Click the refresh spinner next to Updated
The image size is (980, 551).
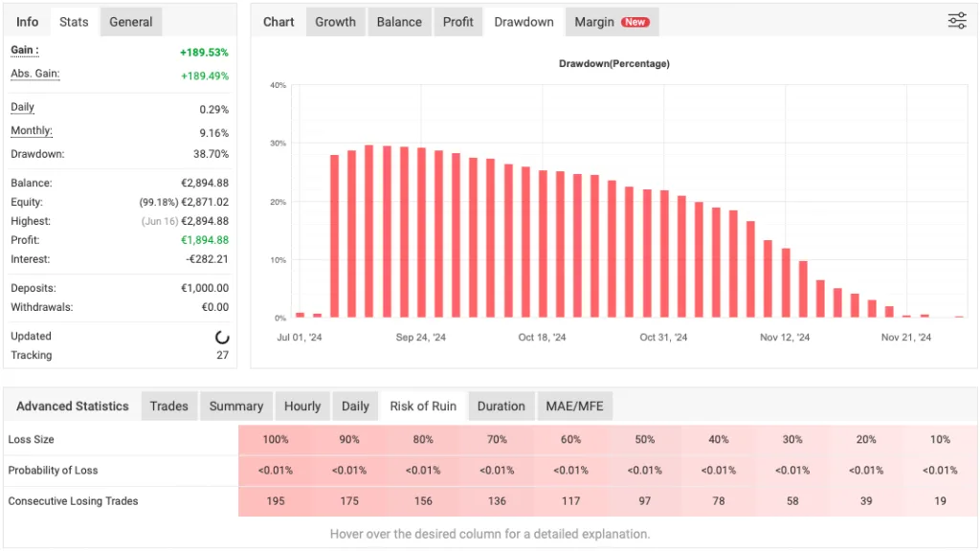point(221,337)
